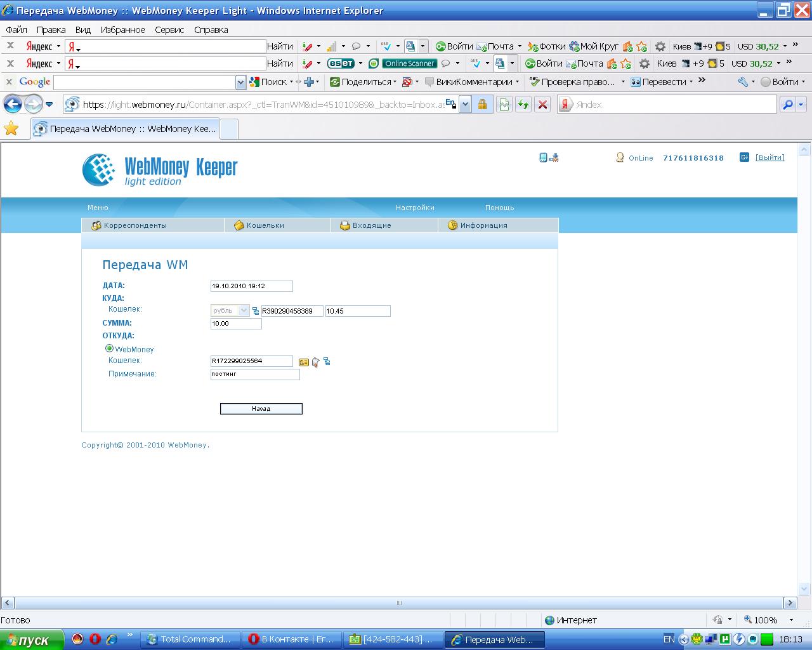Open Помощь in the WebMoney bar
This screenshot has width=812, height=650.
coord(499,208)
